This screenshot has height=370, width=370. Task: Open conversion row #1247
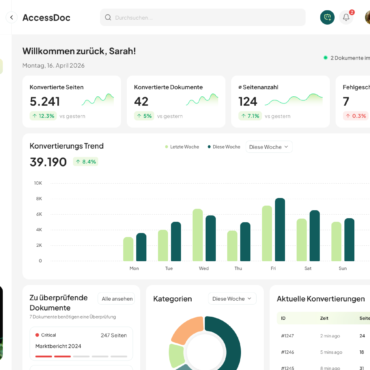pyautogui.click(x=323, y=336)
